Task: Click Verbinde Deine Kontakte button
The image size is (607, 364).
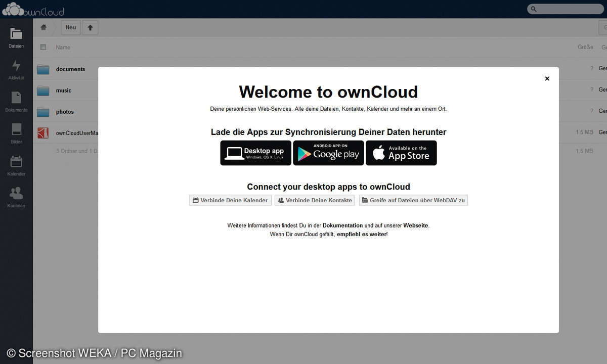Action: click(x=315, y=200)
